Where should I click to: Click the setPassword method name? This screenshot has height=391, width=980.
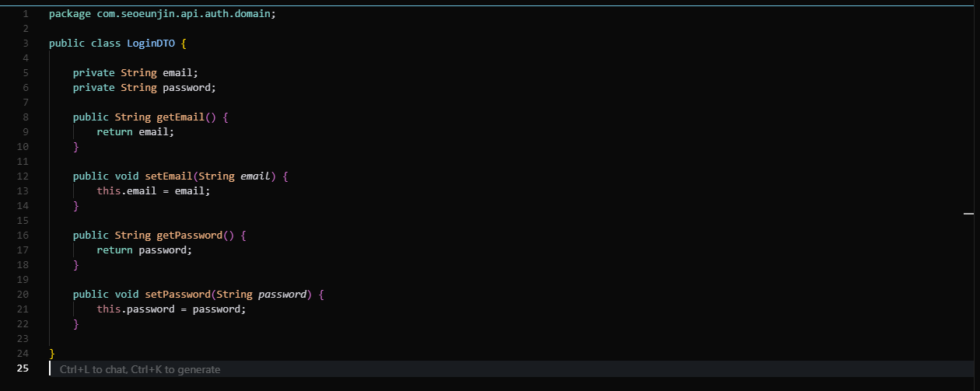click(x=177, y=295)
